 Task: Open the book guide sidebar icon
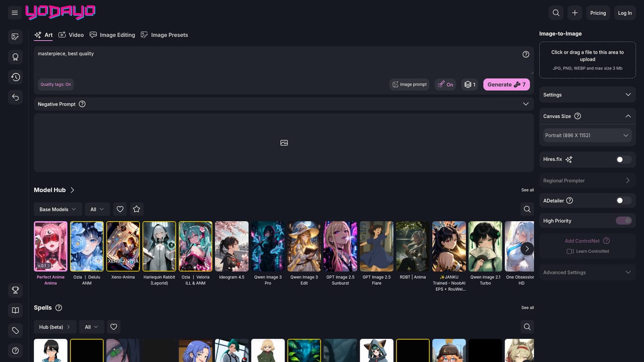[15, 310]
